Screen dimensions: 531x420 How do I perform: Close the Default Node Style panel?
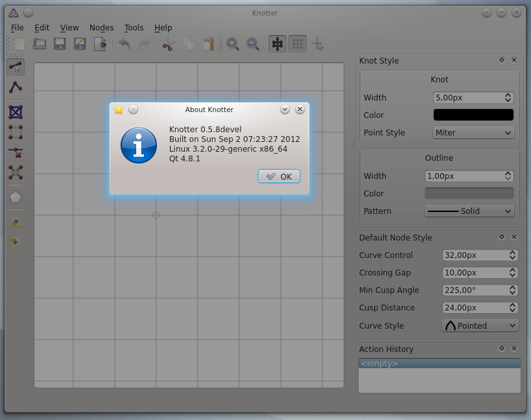coord(514,237)
